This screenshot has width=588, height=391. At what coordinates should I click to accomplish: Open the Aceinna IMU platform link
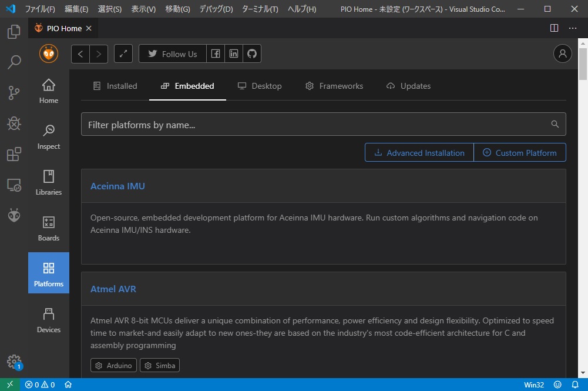(117, 186)
